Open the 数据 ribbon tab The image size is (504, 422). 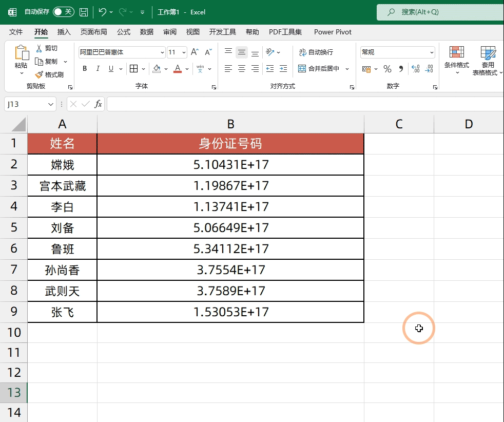(x=146, y=31)
